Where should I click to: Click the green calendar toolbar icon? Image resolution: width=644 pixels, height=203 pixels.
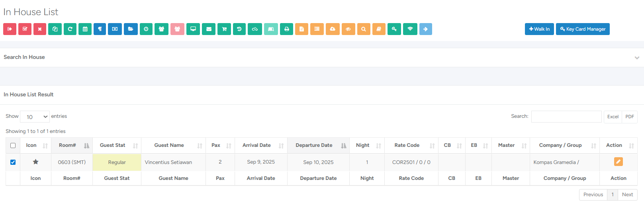click(85, 29)
